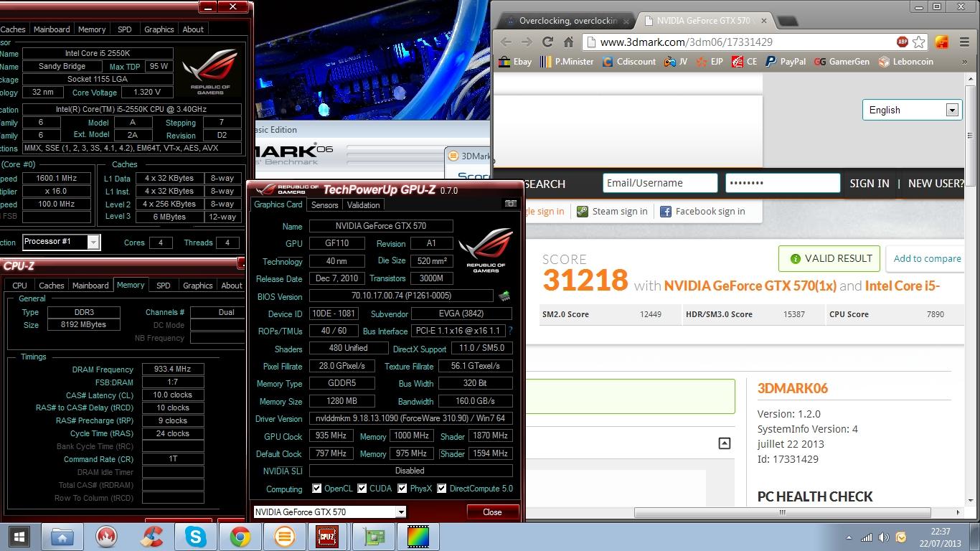This screenshot has width=980, height=551.
Task: Click the horizontal scrollbar of the browser page
Action: pyautogui.click(x=783, y=512)
